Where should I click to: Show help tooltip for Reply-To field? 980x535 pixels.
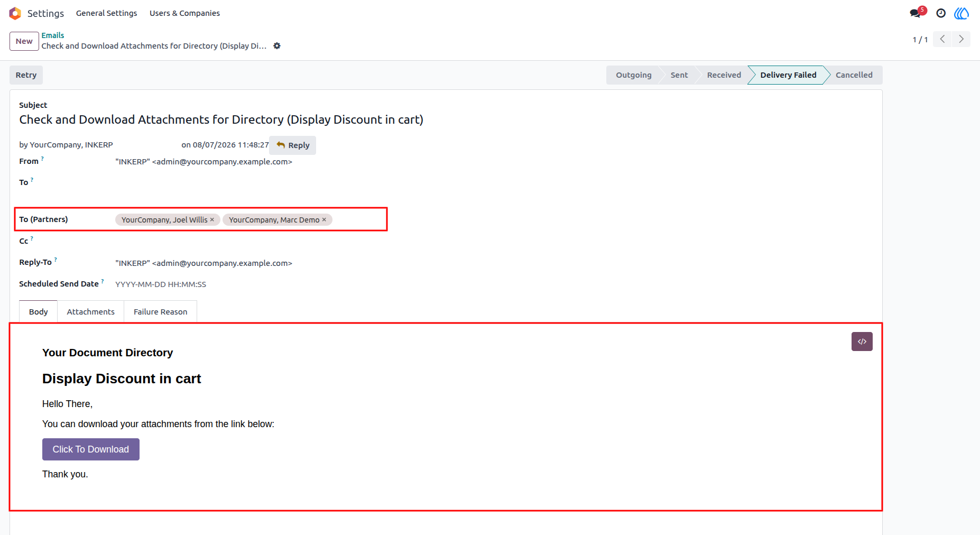click(56, 260)
